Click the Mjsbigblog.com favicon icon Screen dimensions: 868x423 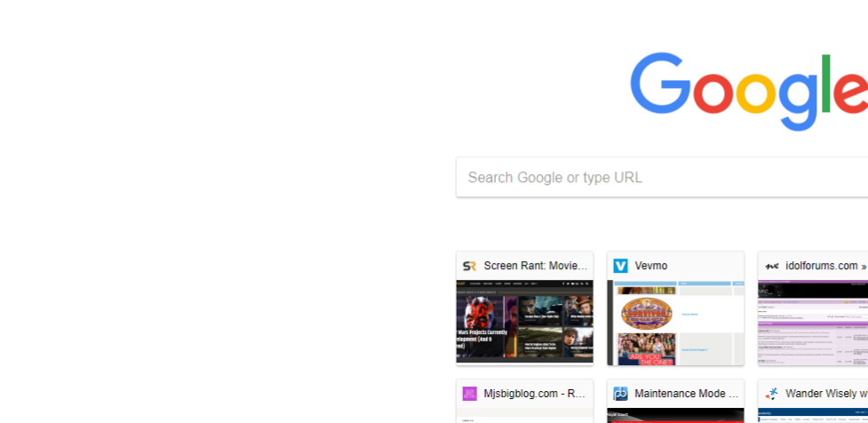469,394
